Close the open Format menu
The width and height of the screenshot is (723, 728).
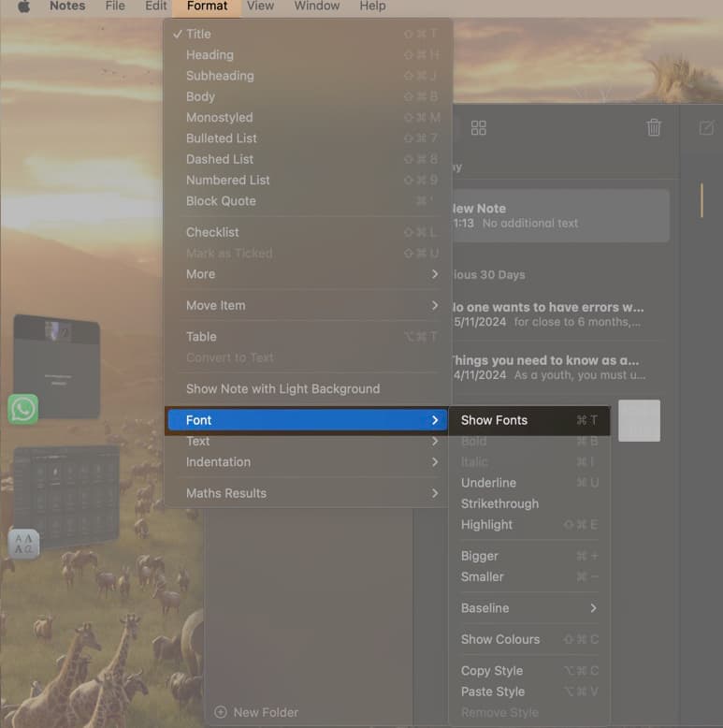pos(207,7)
